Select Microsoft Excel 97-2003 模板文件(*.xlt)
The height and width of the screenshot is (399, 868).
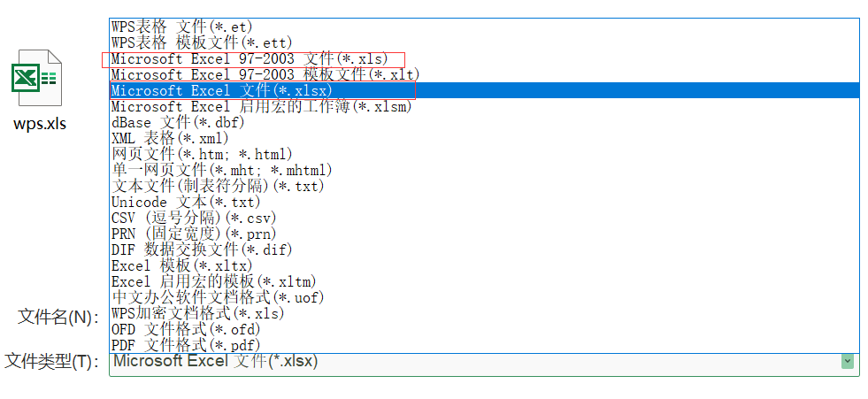pyautogui.click(x=484, y=74)
